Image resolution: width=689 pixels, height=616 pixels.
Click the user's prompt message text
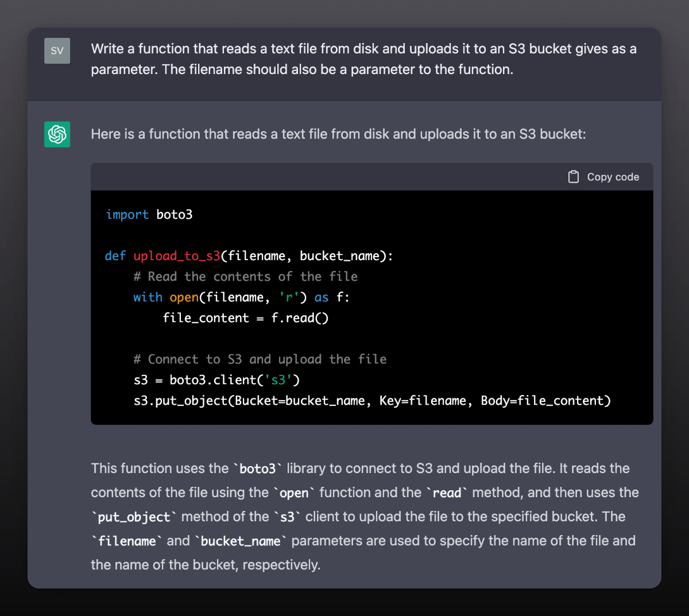(x=363, y=59)
